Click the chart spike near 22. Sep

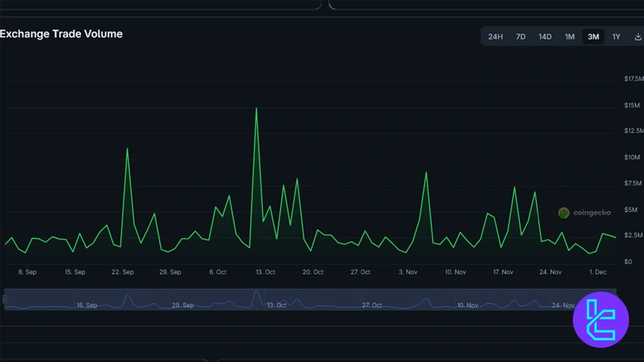(x=127, y=149)
